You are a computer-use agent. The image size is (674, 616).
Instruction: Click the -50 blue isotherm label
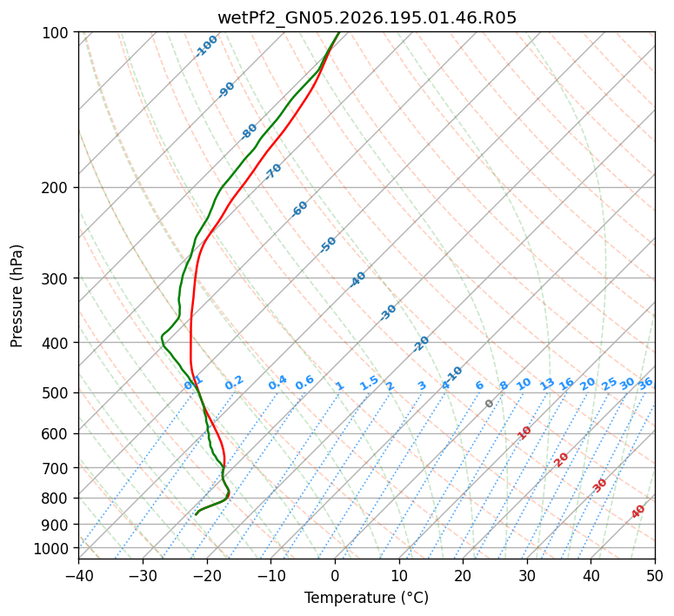328,244
